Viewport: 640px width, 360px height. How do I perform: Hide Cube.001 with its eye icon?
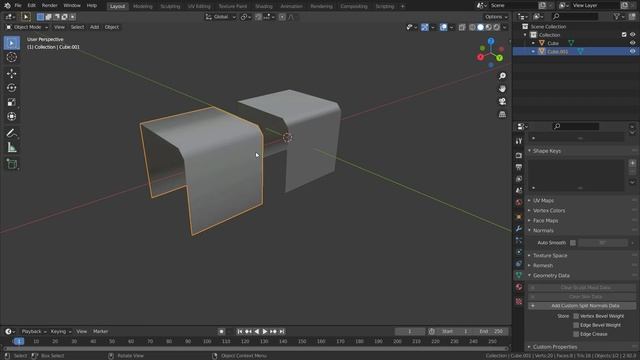[x=632, y=51]
